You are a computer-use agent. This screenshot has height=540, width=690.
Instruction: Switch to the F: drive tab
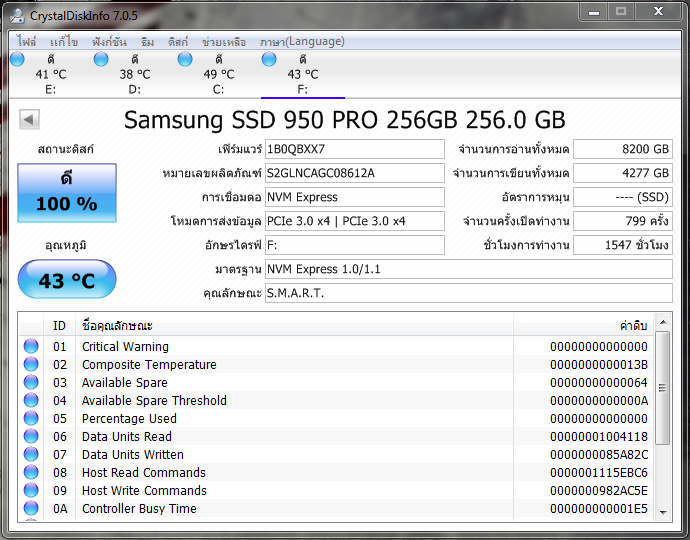(x=302, y=74)
